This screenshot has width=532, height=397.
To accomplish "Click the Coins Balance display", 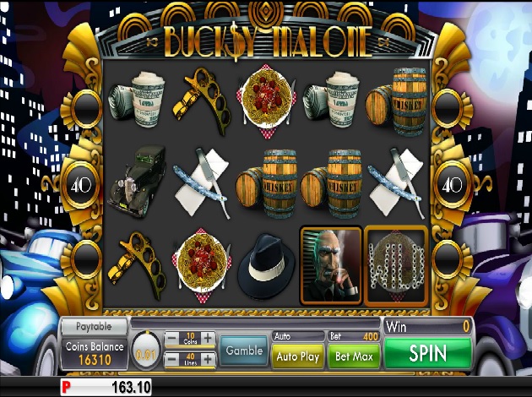I will point(95,354).
